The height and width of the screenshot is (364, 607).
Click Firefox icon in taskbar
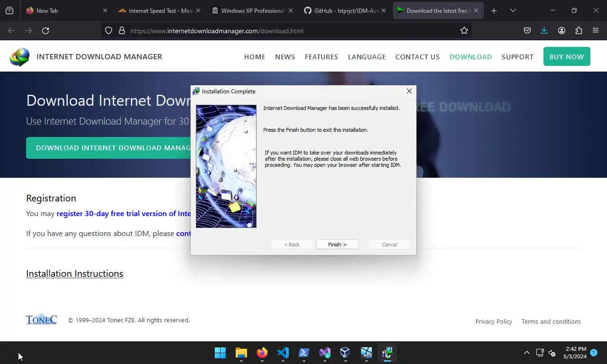[x=262, y=353]
